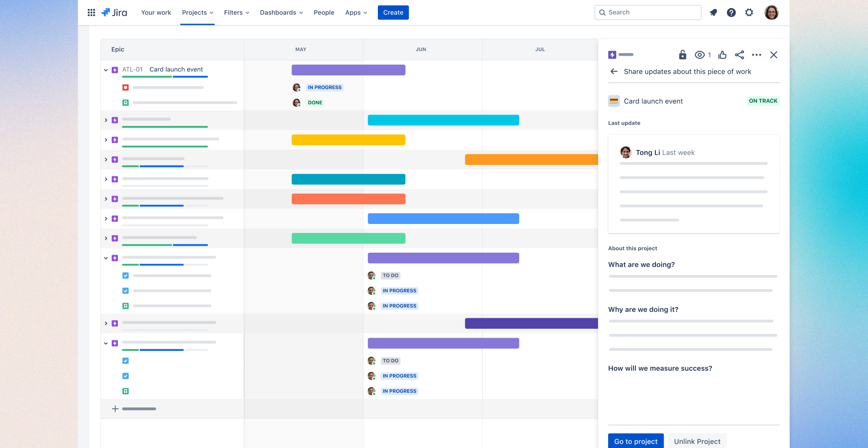
Task: Expand the epic row with cyan bar
Action: [106, 120]
